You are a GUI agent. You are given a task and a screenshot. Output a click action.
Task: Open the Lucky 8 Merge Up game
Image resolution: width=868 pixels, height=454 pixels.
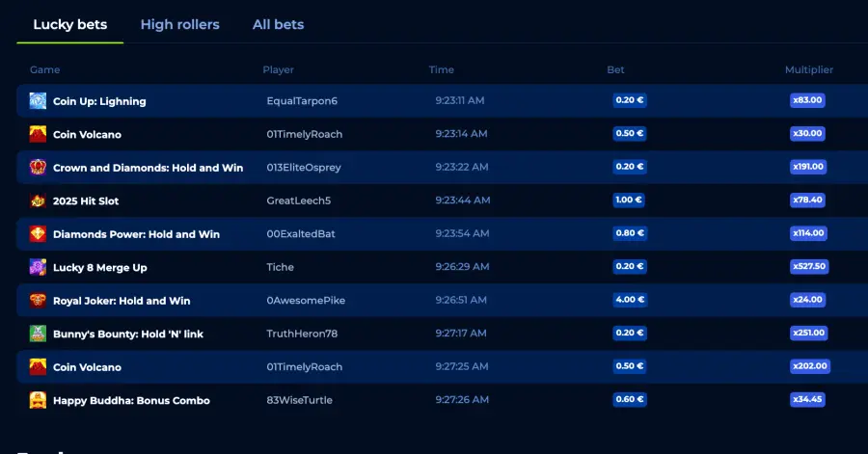tap(100, 268)
